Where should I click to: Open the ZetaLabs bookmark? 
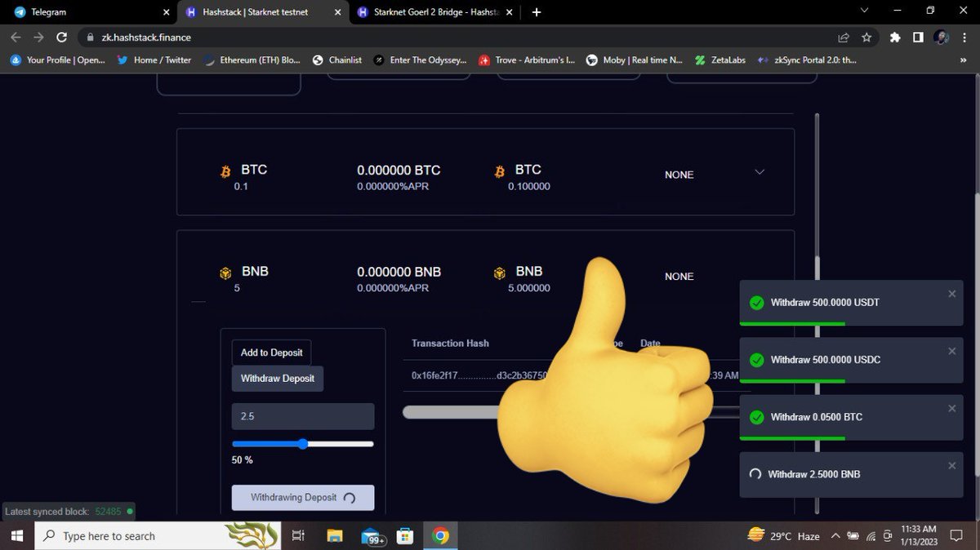[x=720, y=60]
